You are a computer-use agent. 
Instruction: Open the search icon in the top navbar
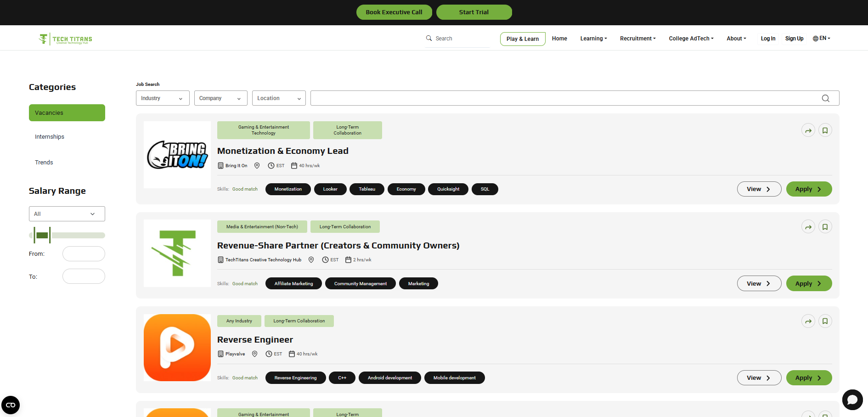428,38
